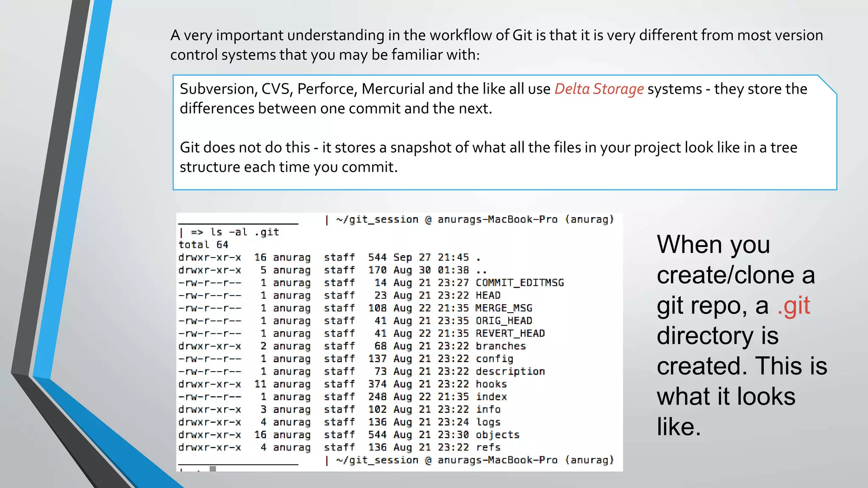The height and width of the screenshot is (488, 868).
Task: Click the size value 248 in index row
Action: click(x=377, y=397)
